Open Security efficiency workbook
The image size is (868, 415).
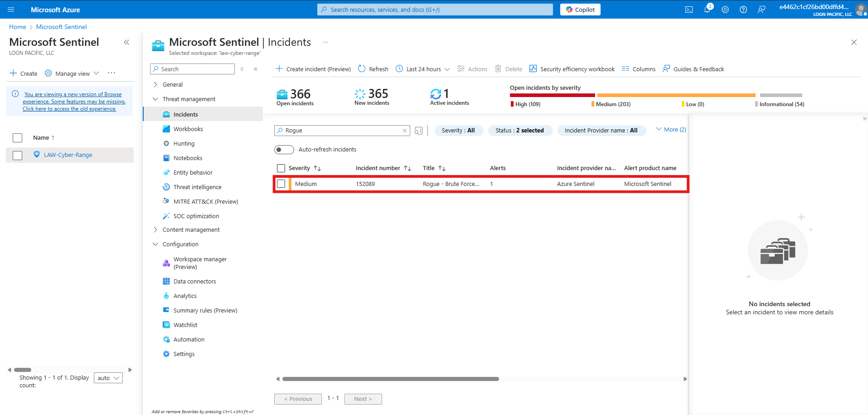[x=572, y=69]
